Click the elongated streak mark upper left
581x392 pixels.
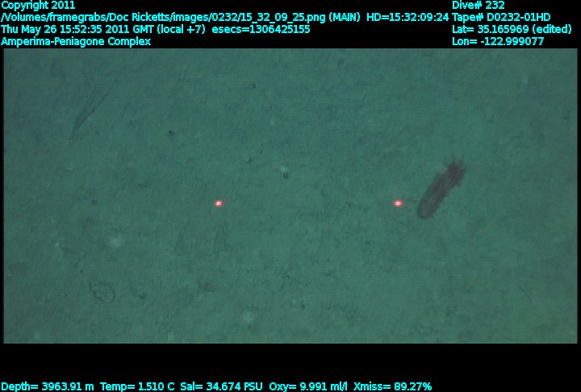pos(90,111)
